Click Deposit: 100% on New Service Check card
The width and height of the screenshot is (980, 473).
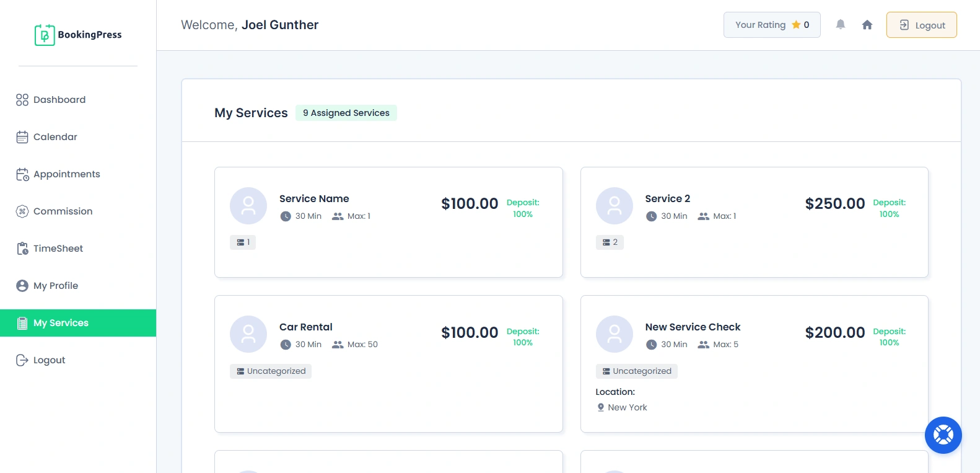tap(890, 337)
